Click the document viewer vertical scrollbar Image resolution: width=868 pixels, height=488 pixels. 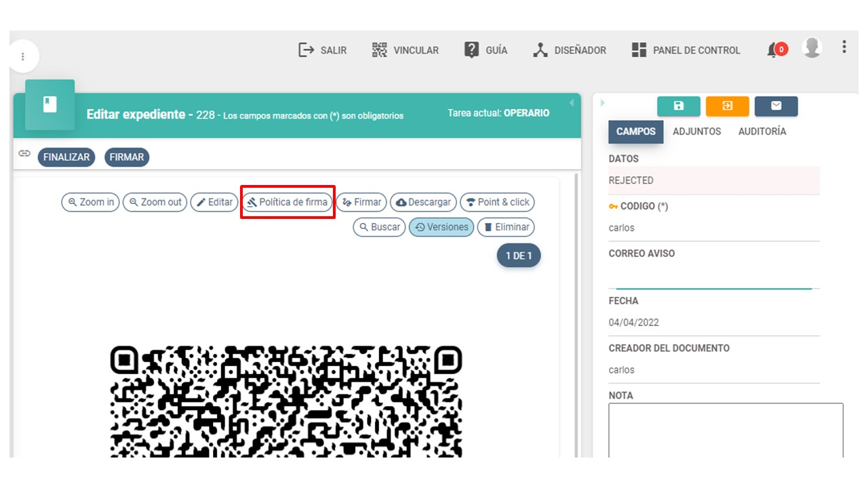577,315
